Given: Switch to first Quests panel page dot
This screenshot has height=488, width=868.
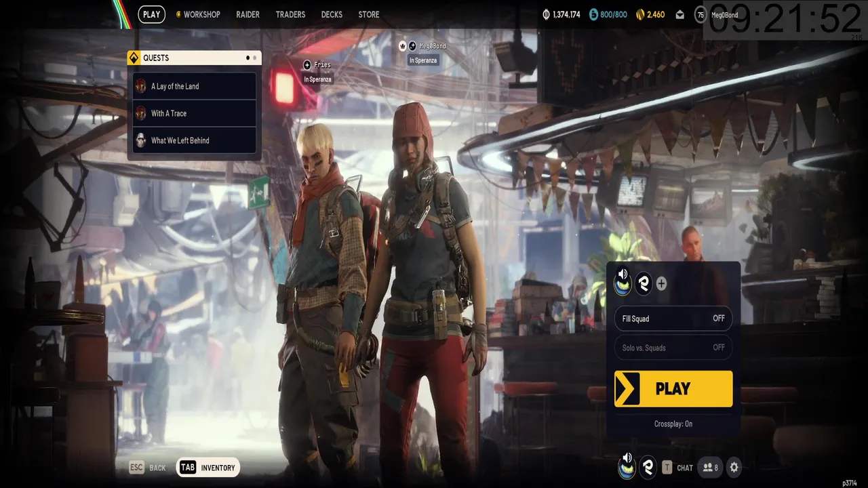Looking at the screenshot, I should tap(248, 58).
